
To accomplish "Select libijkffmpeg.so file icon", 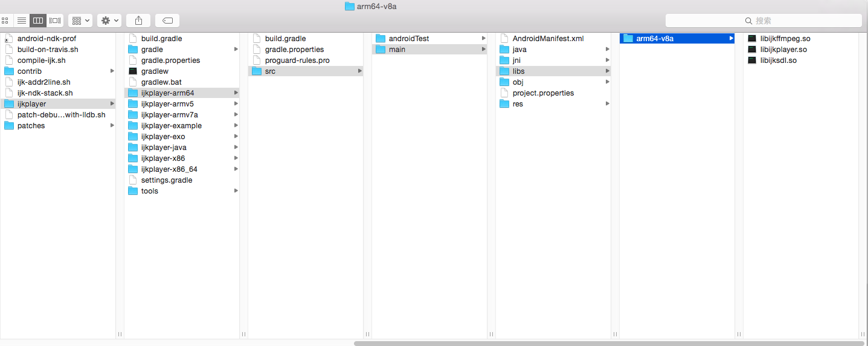I will pyautogui.click(x=752, y=39).
